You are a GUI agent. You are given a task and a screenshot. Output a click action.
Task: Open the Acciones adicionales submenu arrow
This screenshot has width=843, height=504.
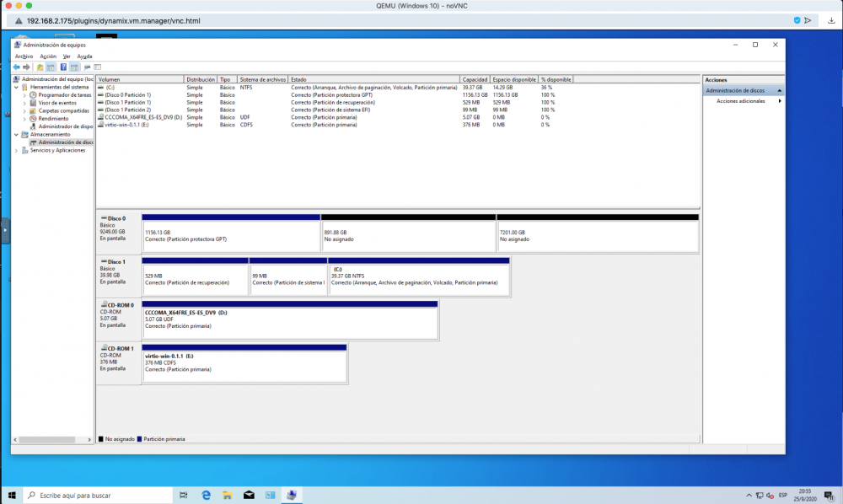click(x=780, y=101)
